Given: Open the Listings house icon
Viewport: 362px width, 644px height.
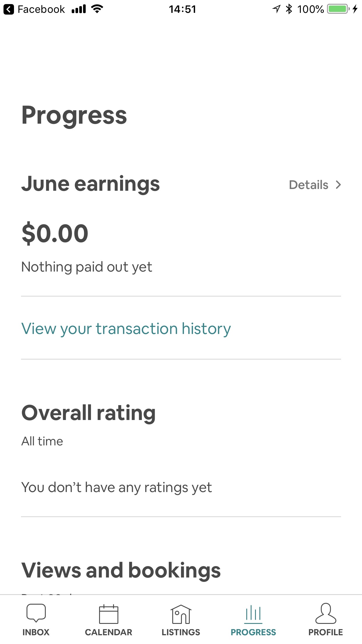Looking at the screenshot, I should 181,614.
